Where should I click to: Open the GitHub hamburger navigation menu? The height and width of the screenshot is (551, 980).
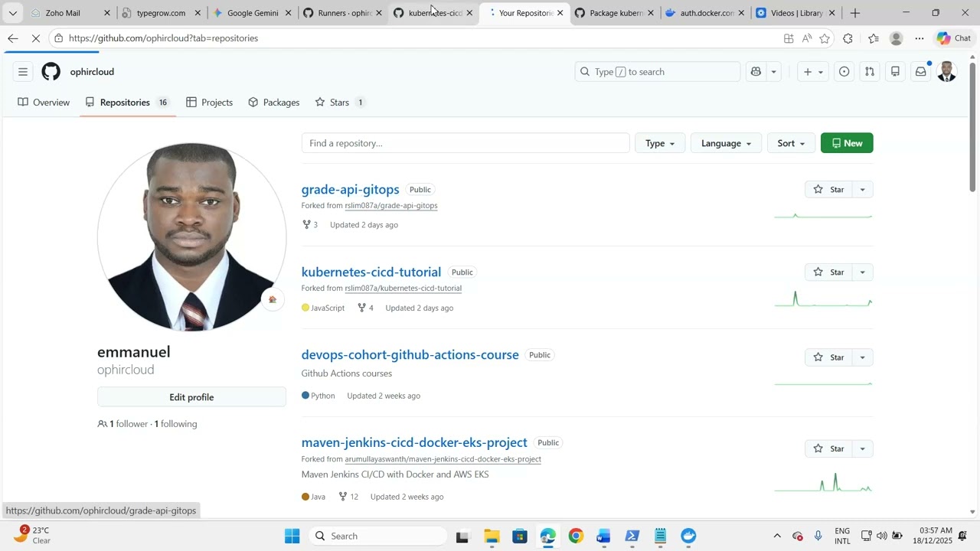(23, 72)
